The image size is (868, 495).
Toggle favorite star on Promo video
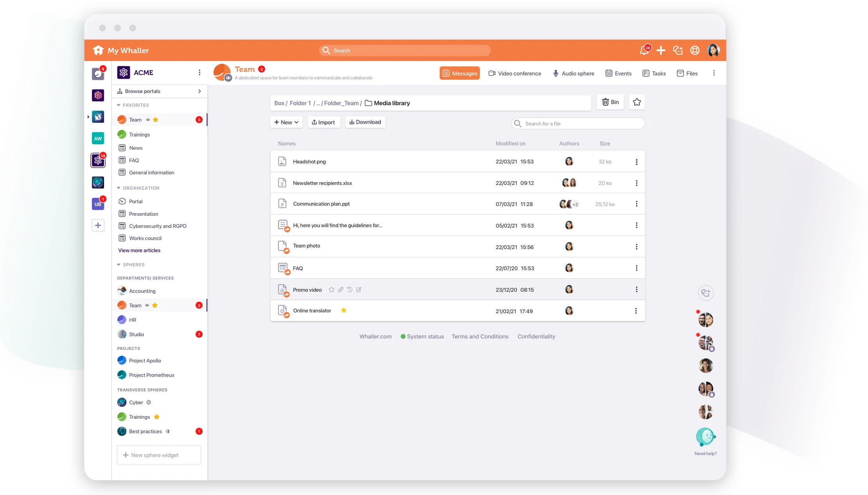tap(332, 290)
